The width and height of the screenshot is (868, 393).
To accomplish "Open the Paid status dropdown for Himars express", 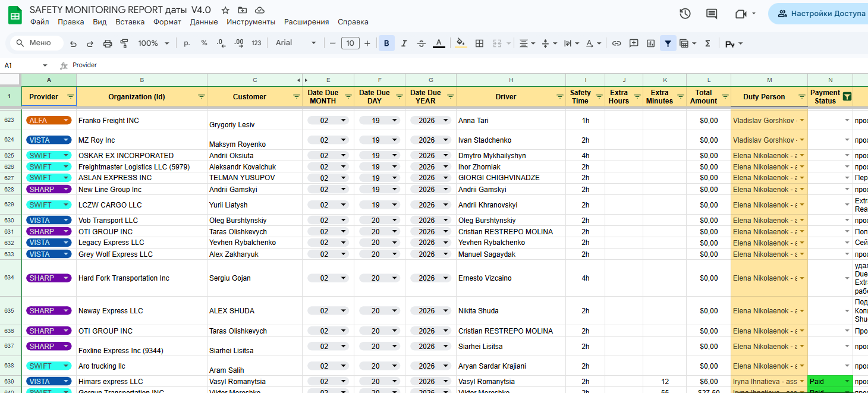I will coord(847,382).
